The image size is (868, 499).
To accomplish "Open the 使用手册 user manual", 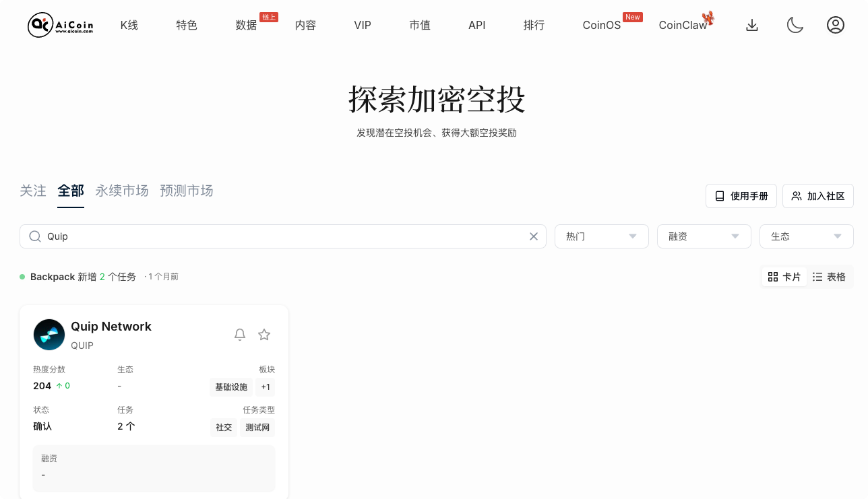I will coord(741,196).
